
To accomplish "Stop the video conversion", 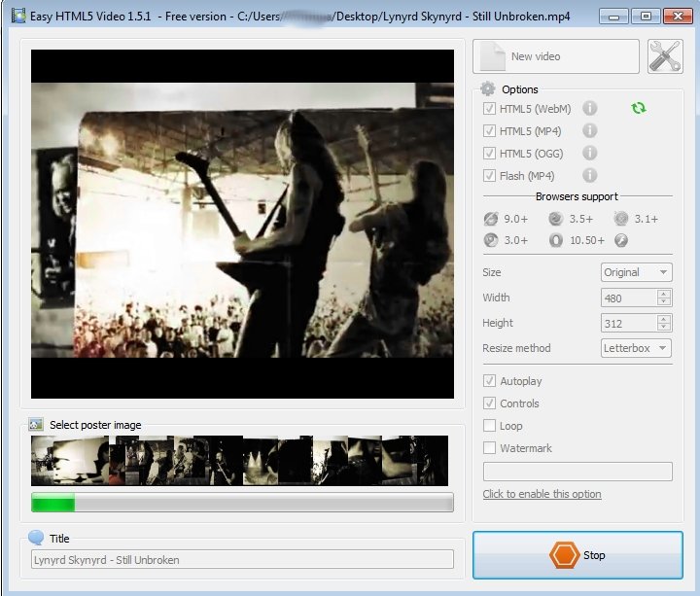I will point(577,555).
